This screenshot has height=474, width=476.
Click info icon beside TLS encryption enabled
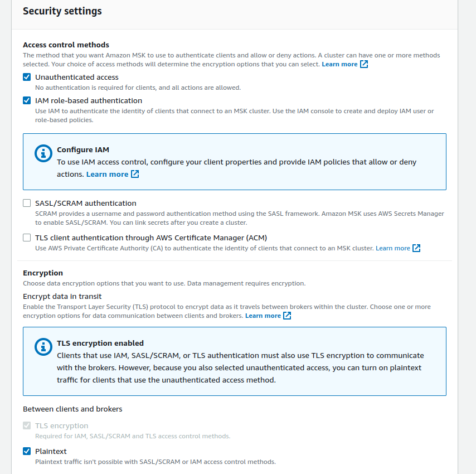click(43, 347)
